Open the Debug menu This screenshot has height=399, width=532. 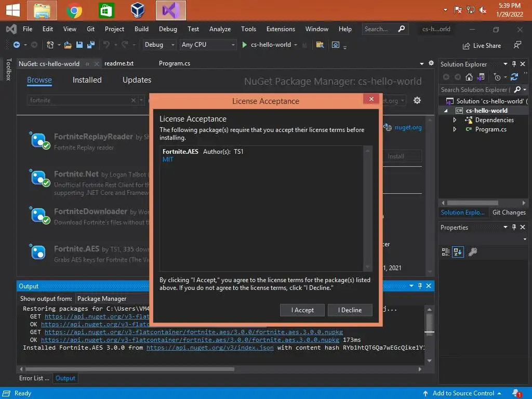tap(168, 29)
